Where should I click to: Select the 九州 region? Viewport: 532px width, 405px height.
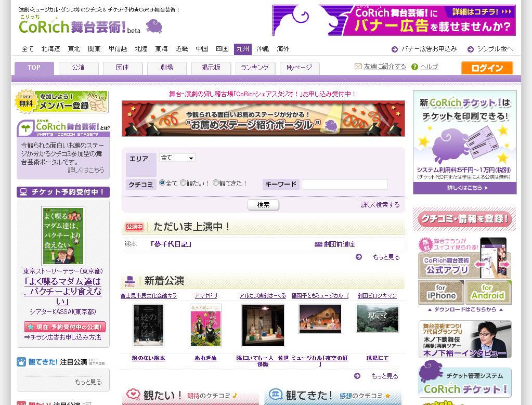click(x=242, y=49)
